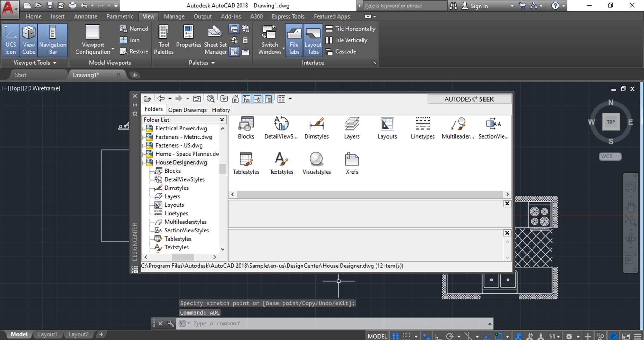Open Linetypes icon in content pane
The image size is (644, 340).
coord(423,128)
